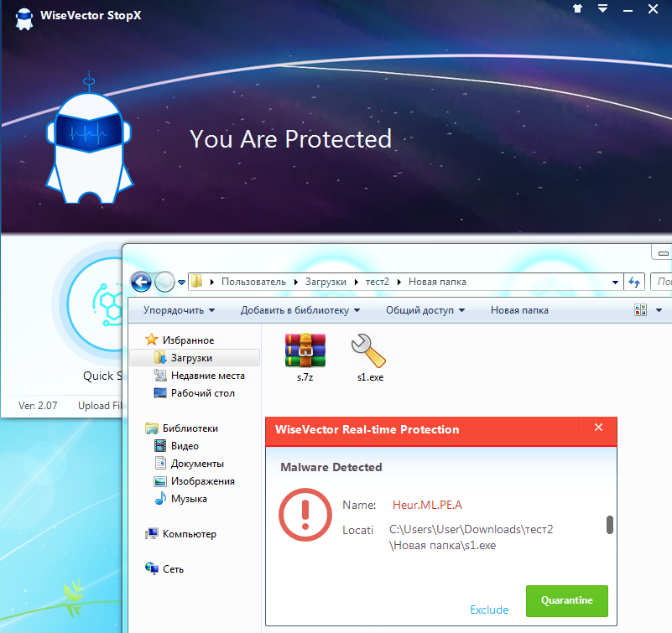The image size is (672, 633).
Task: Click the Heur.ML.PE.A detection name
Action: pyautogui.click(x=427, y=505)
